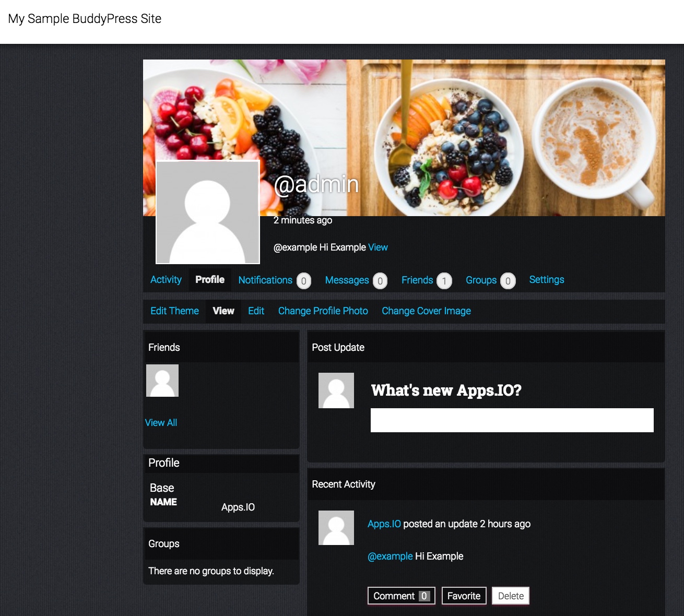The height and width of the screenshot is (616, 684).
Task: Click the Apps.IO name value
Action: 238,507
